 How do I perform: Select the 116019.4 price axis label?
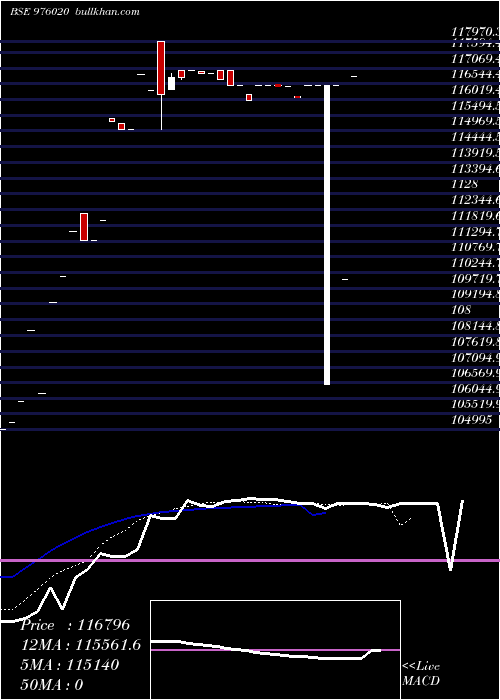coord(475,90)
